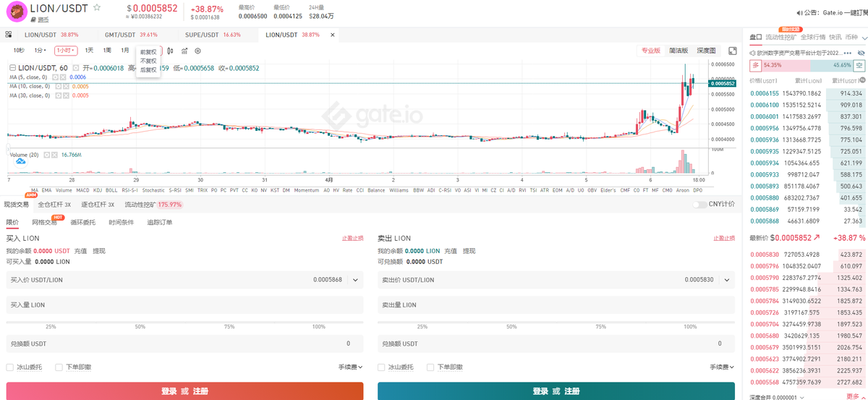Expand the sell price dropdown arrow
868x400 pixels.
point(727,280)
